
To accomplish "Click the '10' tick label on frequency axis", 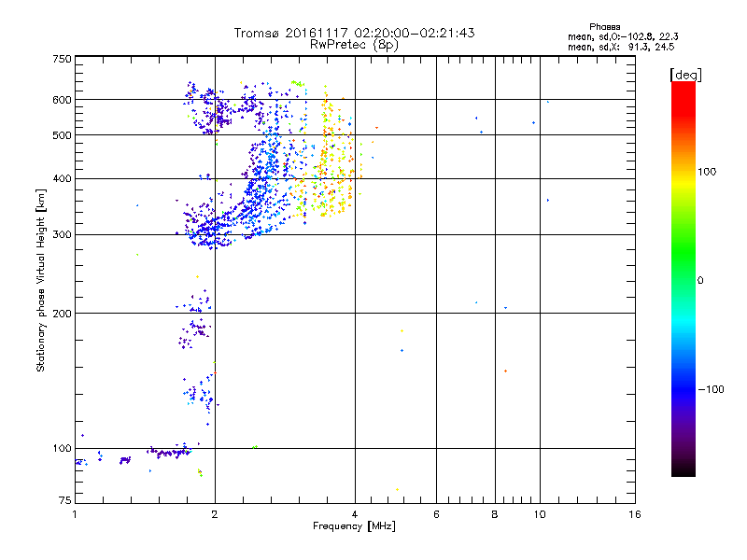I will (x=540, y=514).
